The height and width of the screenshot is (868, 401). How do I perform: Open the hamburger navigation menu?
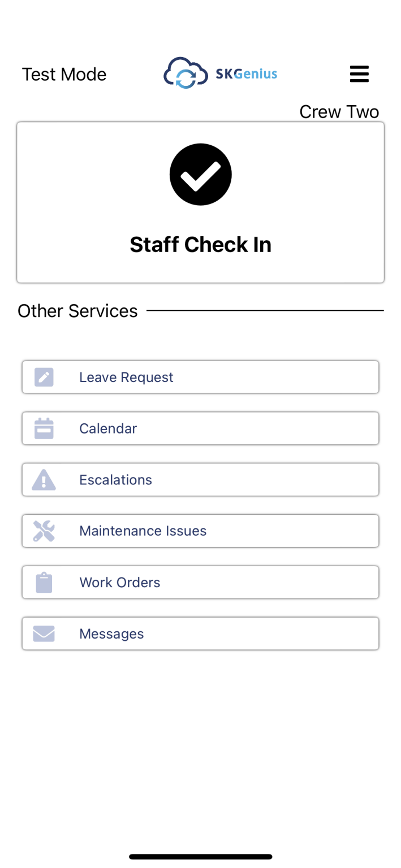coord(359,73)
